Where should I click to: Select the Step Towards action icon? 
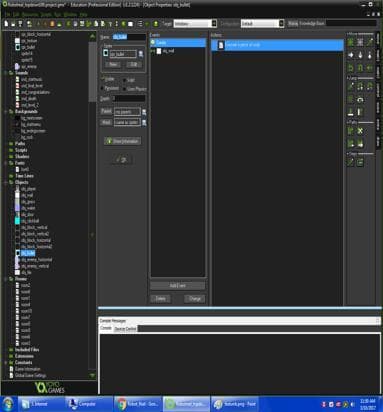click(x=351, y=162)
